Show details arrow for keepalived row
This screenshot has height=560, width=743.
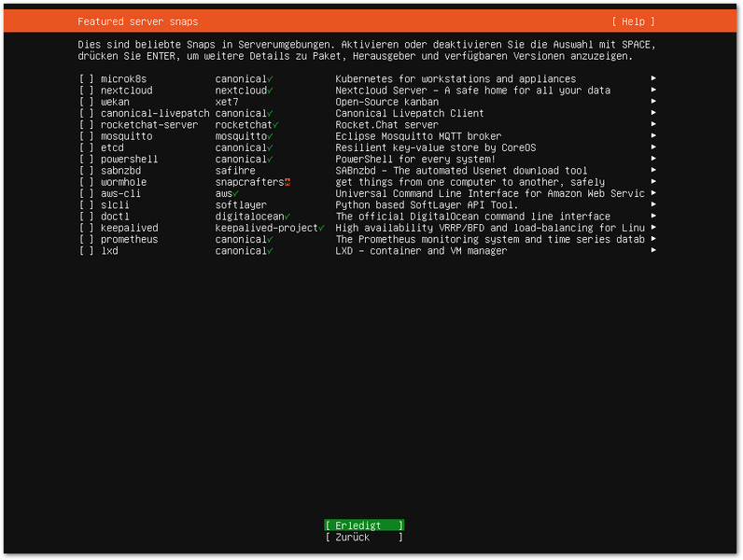[x=653, y=228]
